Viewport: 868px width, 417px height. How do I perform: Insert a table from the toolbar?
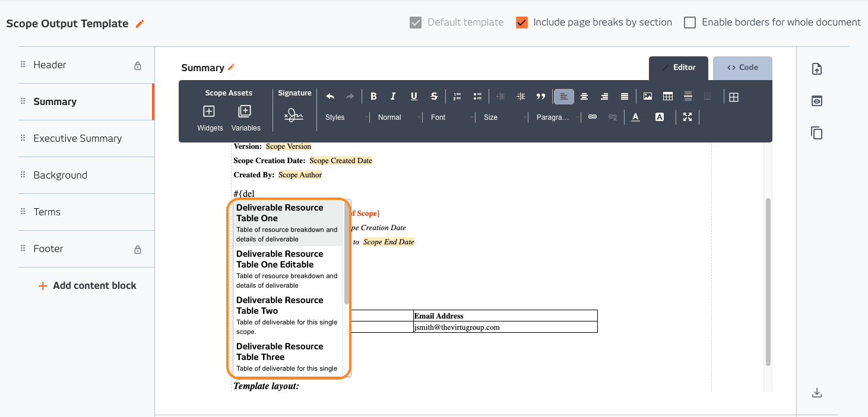coord(668,97)
